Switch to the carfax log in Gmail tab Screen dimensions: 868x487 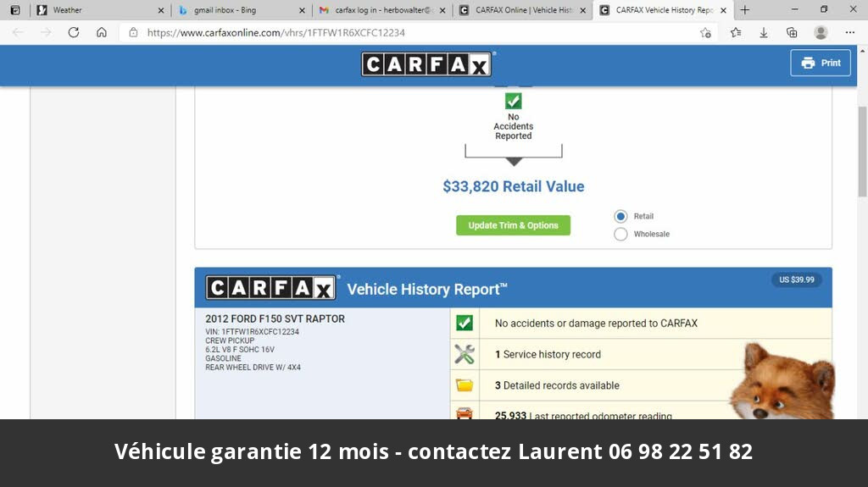(x=382, y=10)
